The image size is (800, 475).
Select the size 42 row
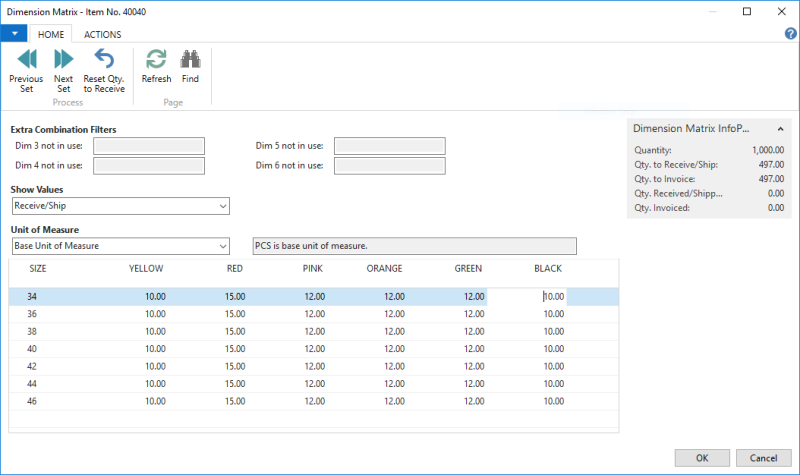(314, 366)
